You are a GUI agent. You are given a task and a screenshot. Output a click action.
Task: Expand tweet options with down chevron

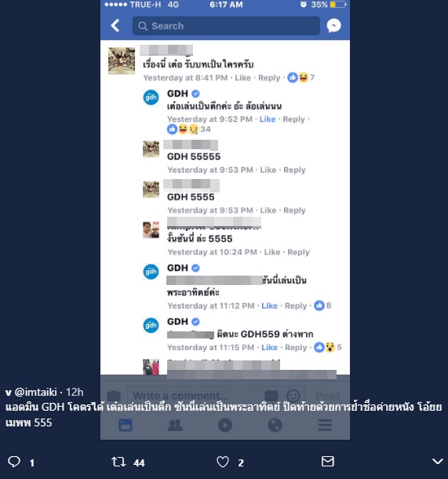pos(438,461)
